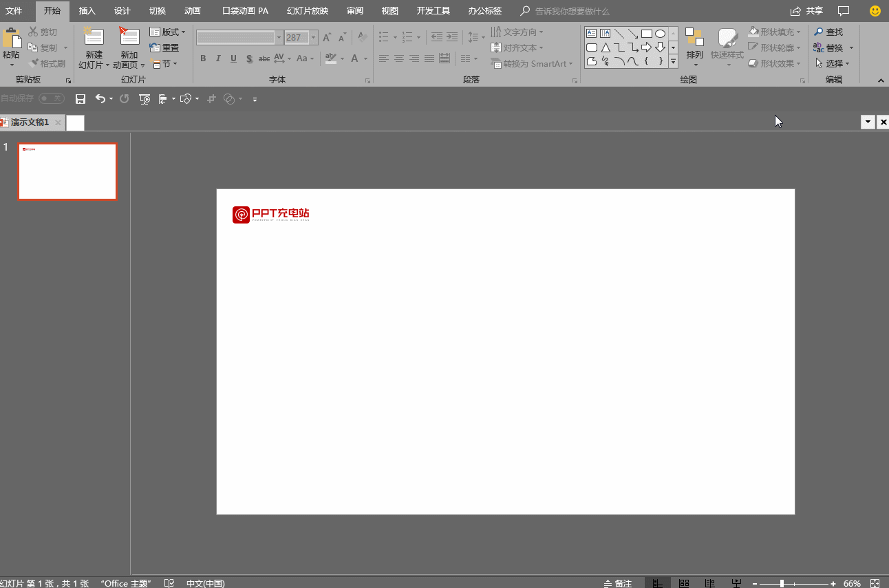This screenshot has height=588, width=889.
Task: Open the font size dropdown showing 287
Action: [x=314, y=37]
